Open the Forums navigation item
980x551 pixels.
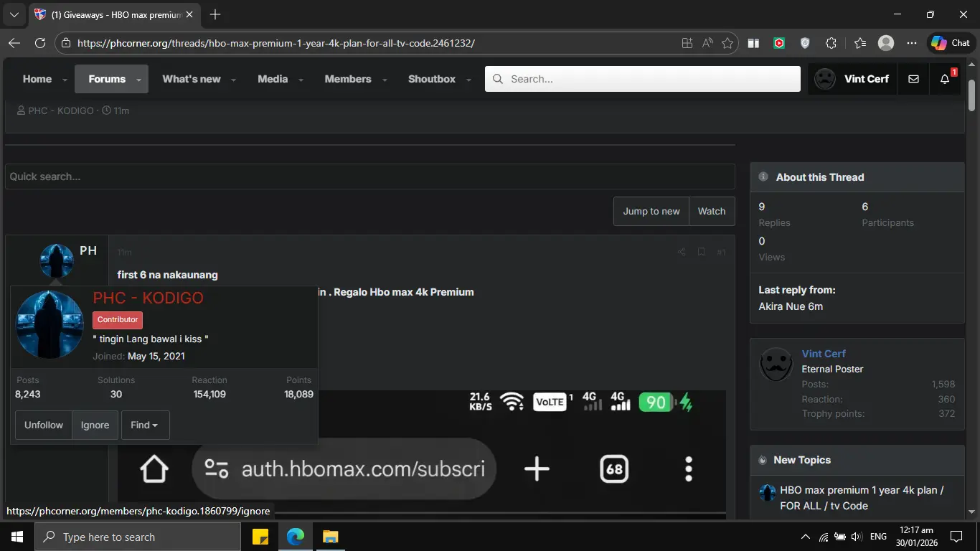coord(107,79)
